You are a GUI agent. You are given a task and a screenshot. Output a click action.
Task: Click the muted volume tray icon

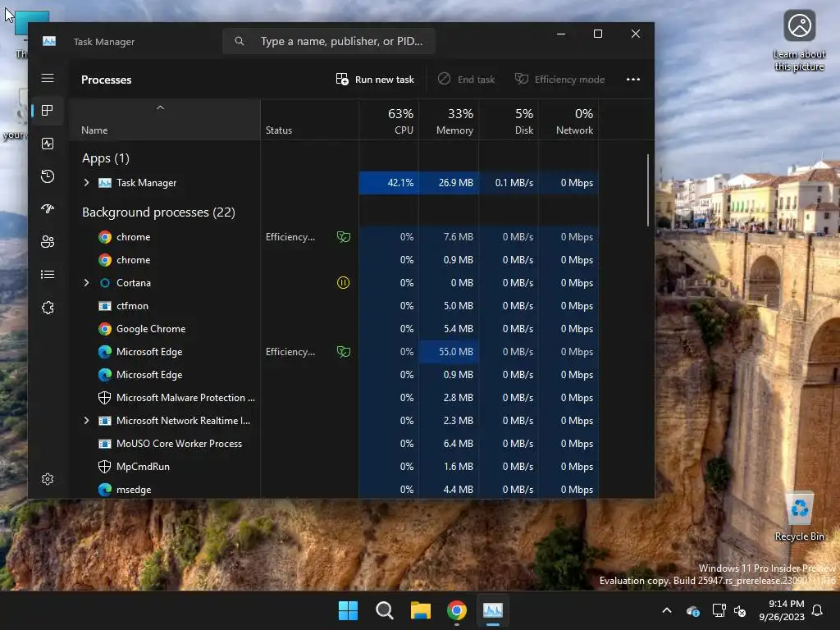pyautogui.click(x=740, y=610)
